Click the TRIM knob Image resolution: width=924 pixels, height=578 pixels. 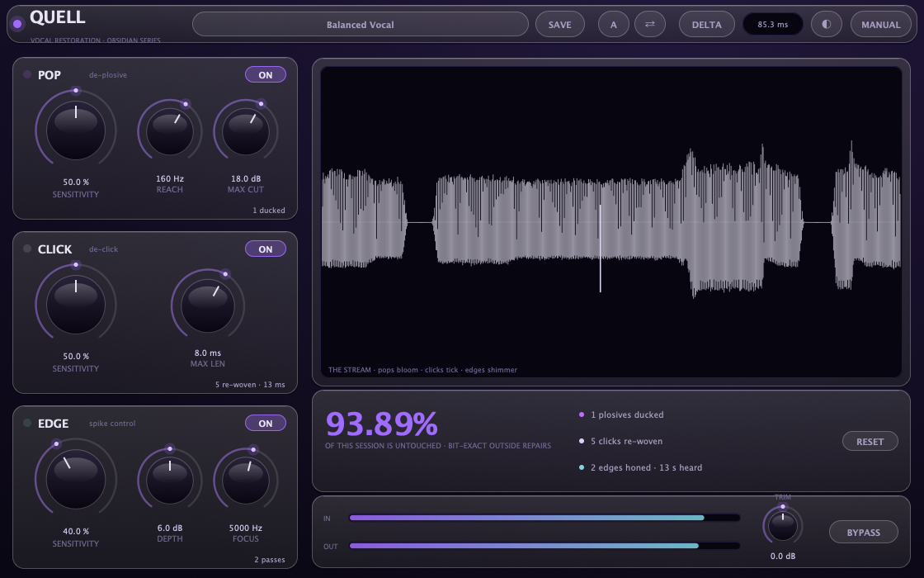tap(783, 525)
